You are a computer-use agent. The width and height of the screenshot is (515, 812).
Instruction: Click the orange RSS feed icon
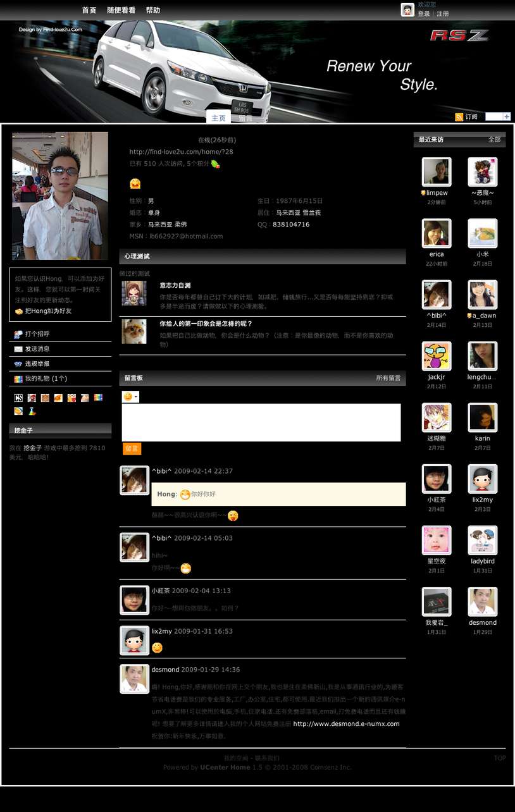pyautogui.click(x=459, y=117)
